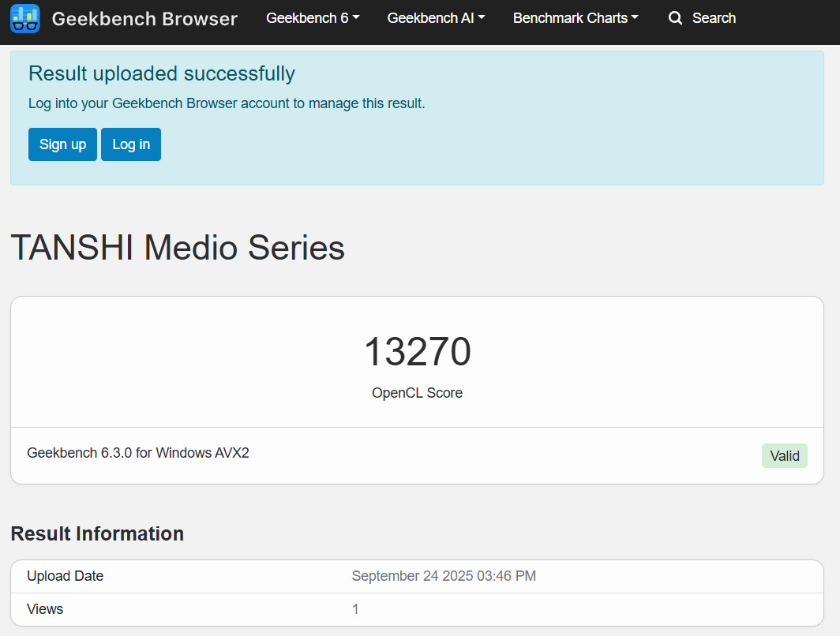Click the Geekbench 6.3.0 for Windows AVX2 text
The height and width of the screenshot is (636, 840).
pyautogui.click(x=138, y=453)
